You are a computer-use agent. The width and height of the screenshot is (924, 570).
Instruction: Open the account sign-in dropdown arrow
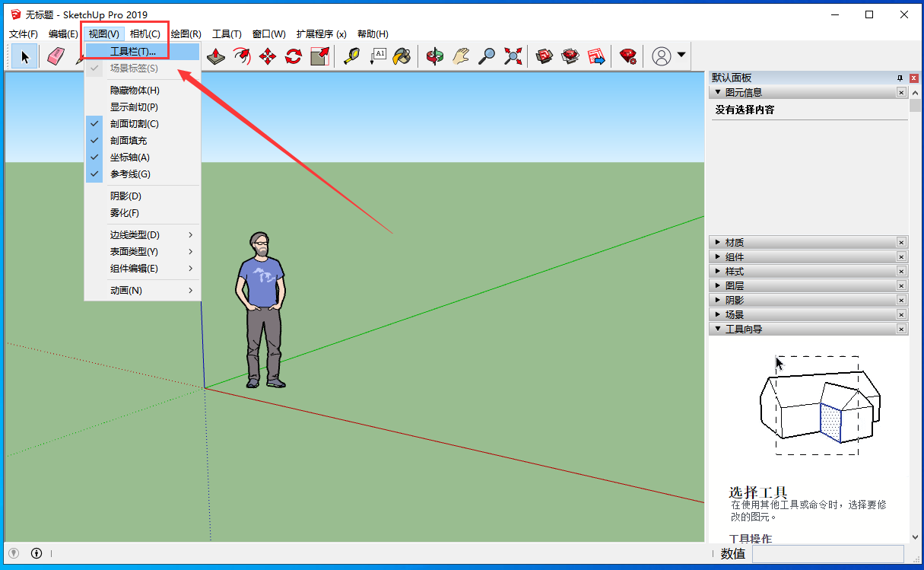coord(682,56)
